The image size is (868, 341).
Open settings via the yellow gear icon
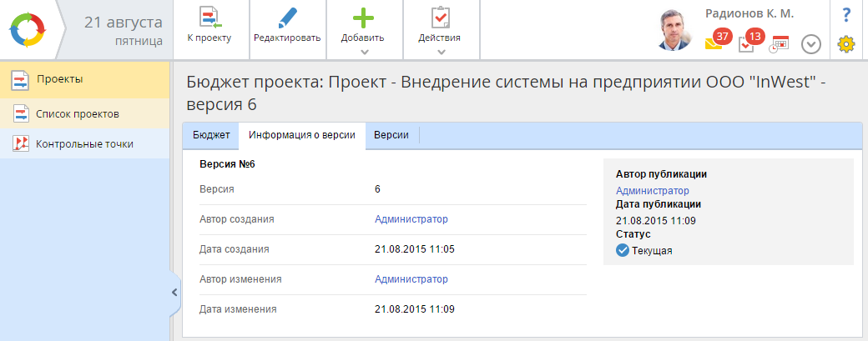coord(846,44)
